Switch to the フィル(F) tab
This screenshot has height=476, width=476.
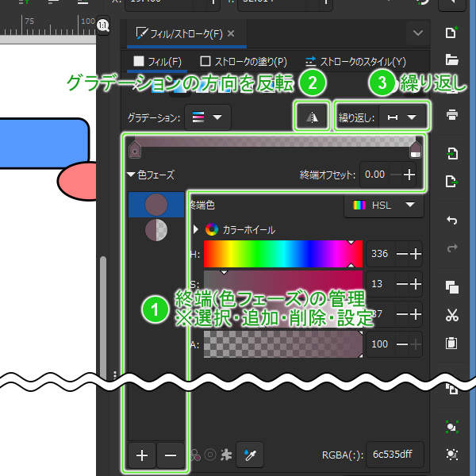click(157, 62)
